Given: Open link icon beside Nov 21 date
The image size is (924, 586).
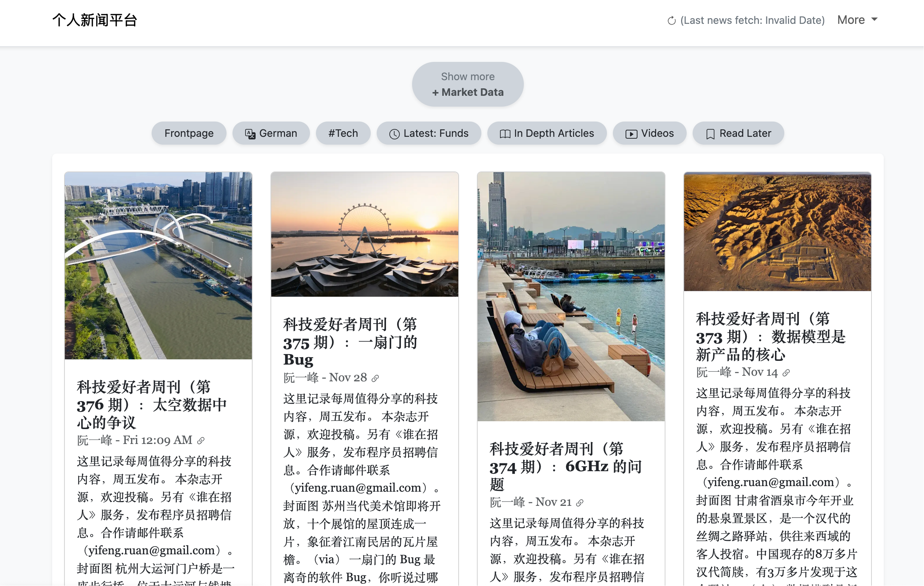Looking at the screenshot, I should tap(580, 503).
